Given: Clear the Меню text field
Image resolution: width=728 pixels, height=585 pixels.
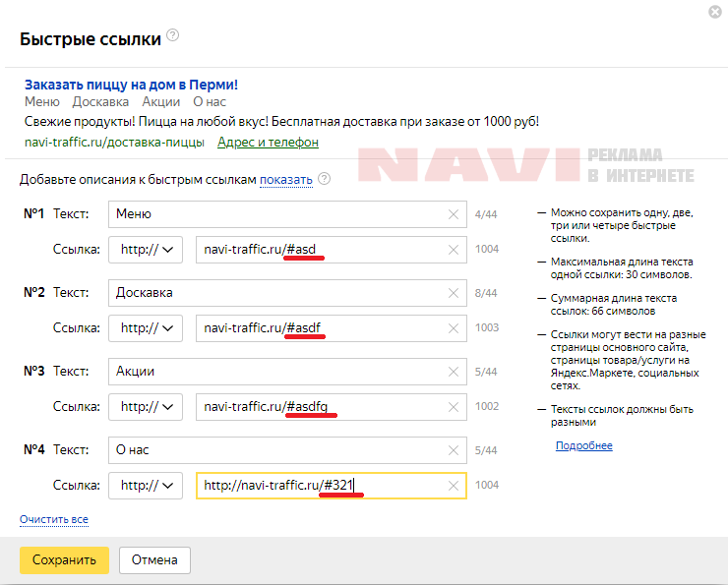Looking at the screenshot, I should [x=454, y=214].
